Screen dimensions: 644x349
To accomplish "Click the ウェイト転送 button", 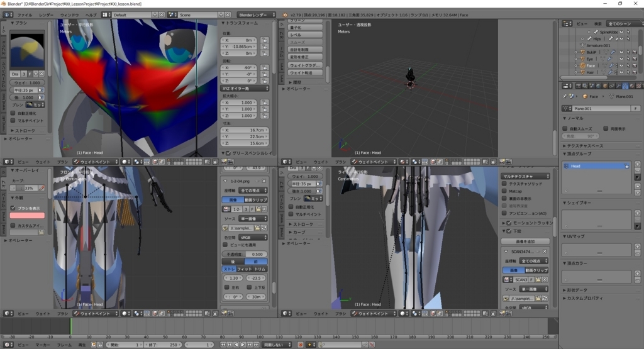I will [305, 73].
